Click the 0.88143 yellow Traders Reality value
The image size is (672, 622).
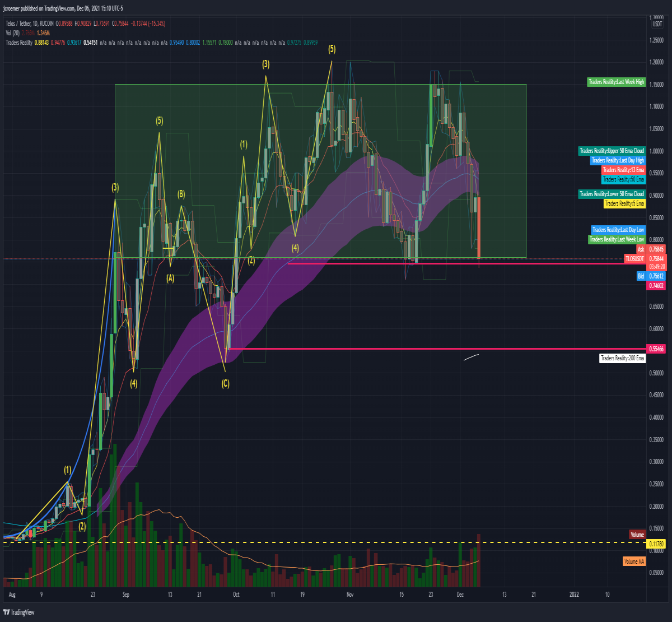coord(41,42)
